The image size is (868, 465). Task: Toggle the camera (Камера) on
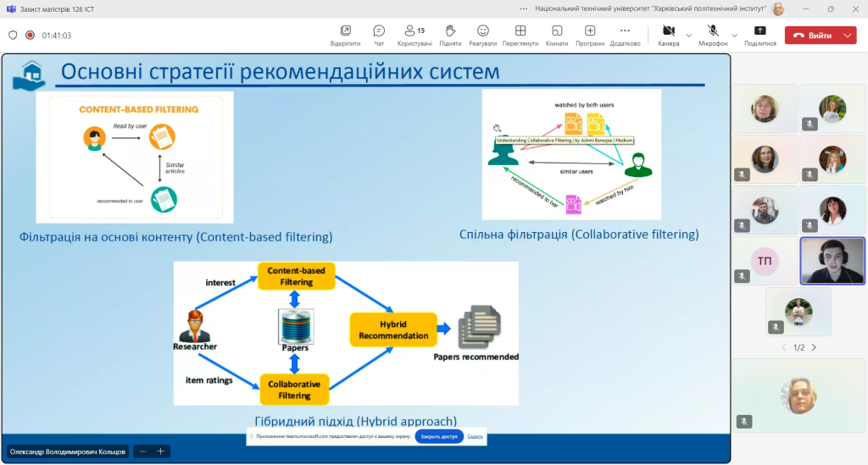coord(669,35)
